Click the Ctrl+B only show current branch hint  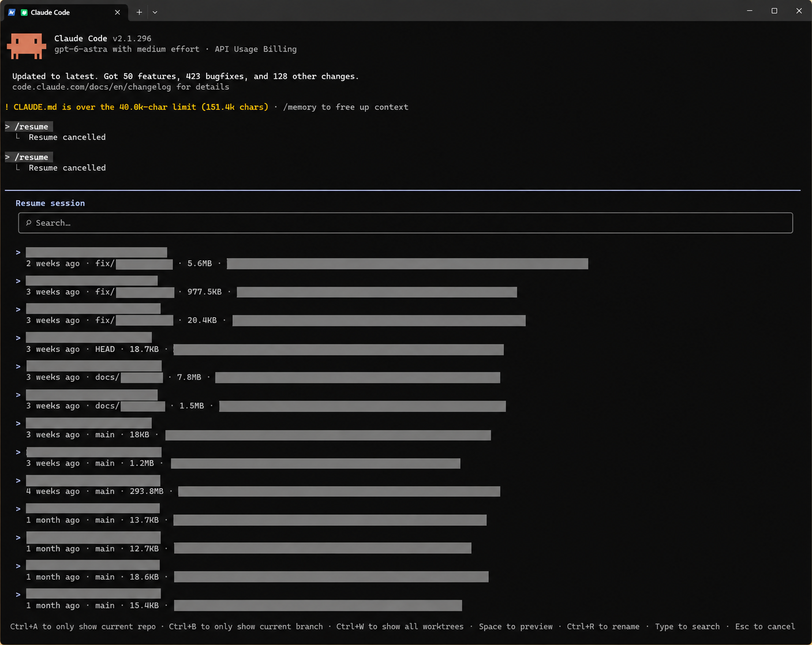pyautogui.click(x=246, y=627)
